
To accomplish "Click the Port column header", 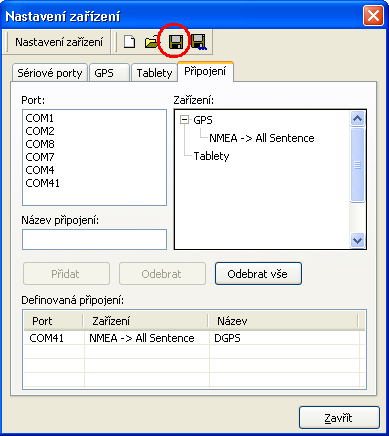I will [53, 321].
